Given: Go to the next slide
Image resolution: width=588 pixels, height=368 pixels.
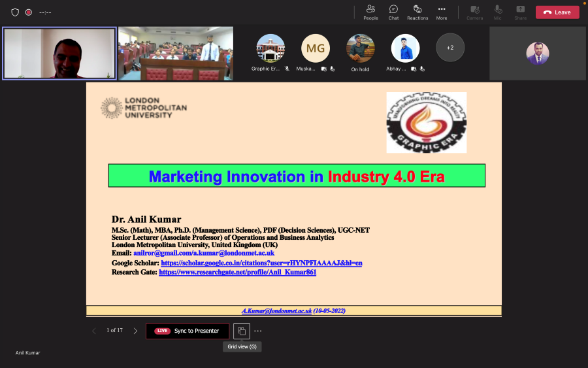Looking at the screenshot, I should [x=135, y=331].
